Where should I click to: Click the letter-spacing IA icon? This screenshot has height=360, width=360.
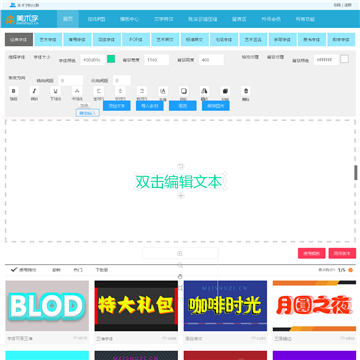tap(163, 91)
